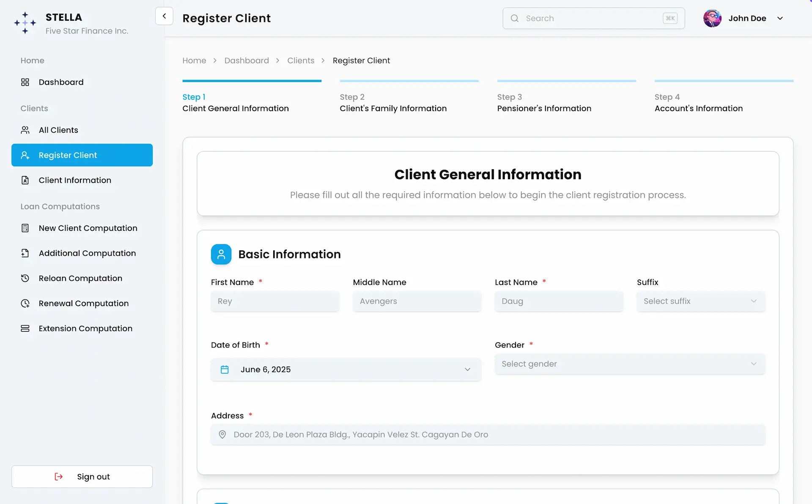Click the Register Client user-plus icon

coord(25,155)
